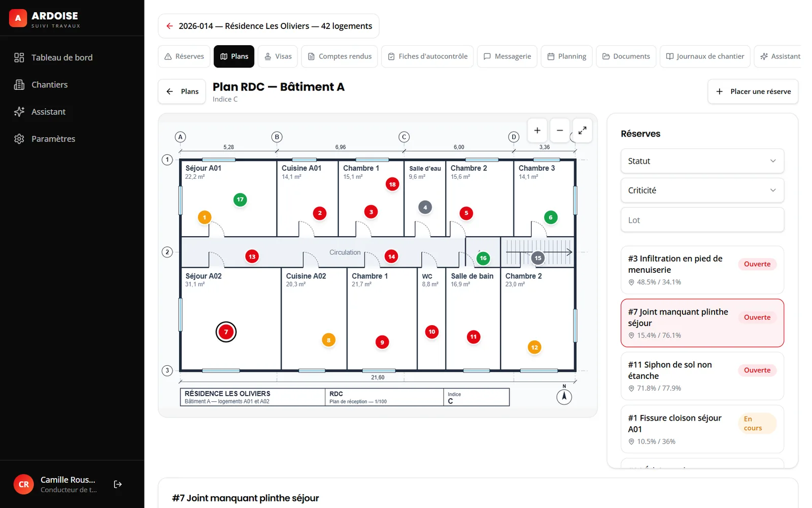The height and width of the screenshot is (508, 812).
Task: Zoom out the plan with minus button
Action: (x=560, y=131)
